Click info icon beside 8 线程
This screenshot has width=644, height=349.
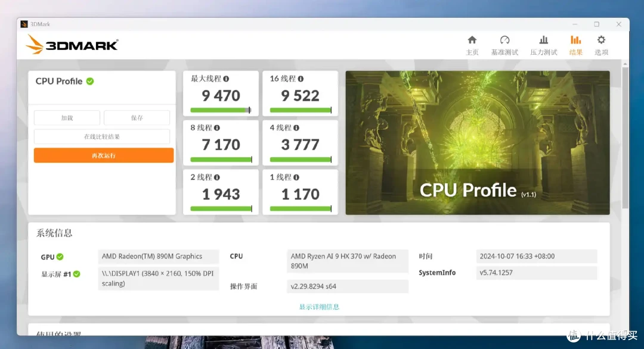point(217,128)
